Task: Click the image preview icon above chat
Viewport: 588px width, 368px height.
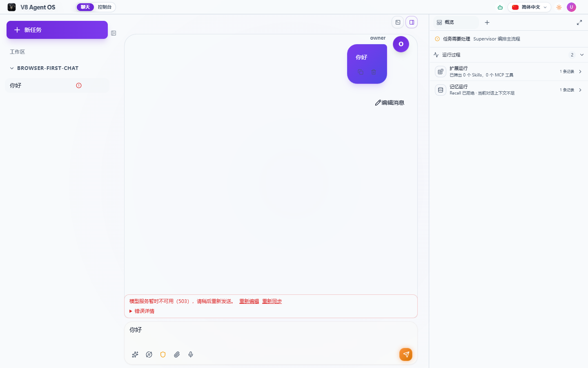Action: [x=398, y=22]
